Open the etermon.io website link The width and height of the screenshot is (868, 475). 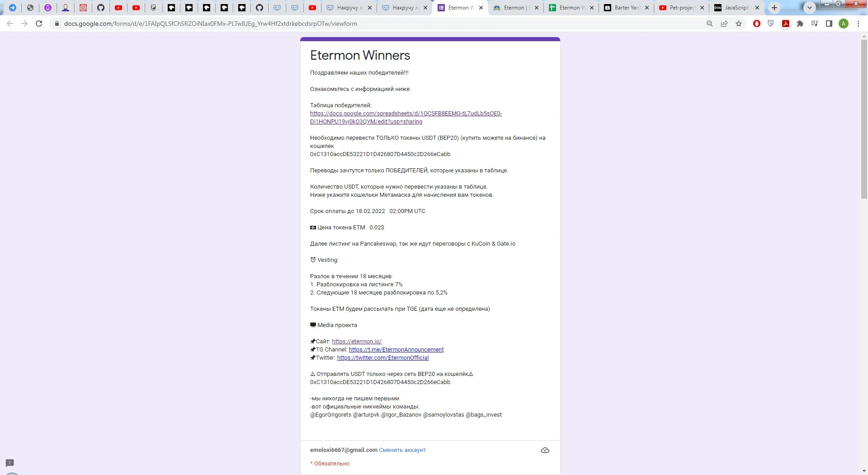click(357, 342)
